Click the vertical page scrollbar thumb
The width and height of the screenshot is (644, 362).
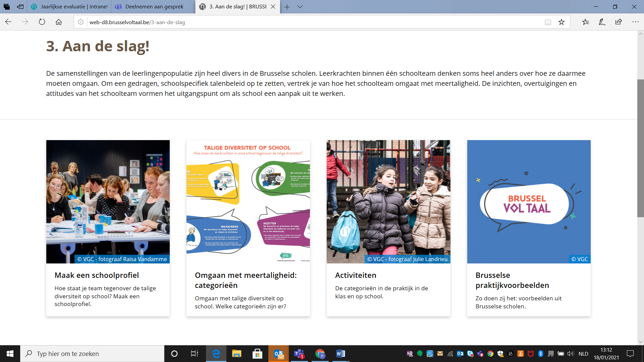coord(640,148)
